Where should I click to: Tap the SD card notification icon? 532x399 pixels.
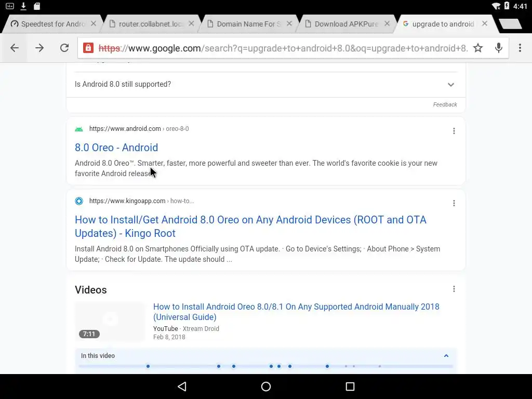[37, 6]
